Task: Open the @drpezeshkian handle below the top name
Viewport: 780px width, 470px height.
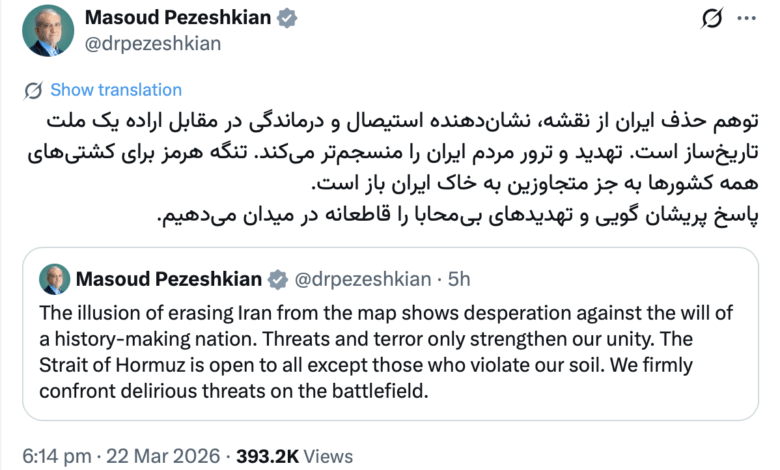Action: (x=153, y=43)
